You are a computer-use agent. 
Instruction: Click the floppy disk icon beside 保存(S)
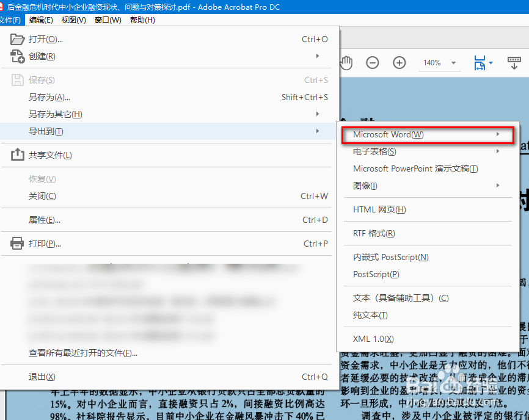coord(18,80)
